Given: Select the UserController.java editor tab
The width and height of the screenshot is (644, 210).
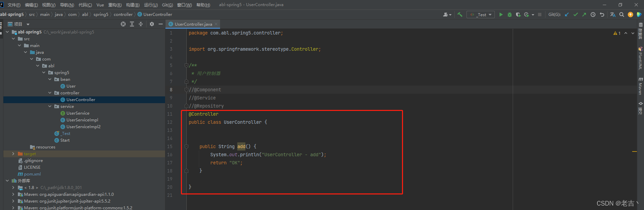Looking at the screenshot, I should coord(193,24).
